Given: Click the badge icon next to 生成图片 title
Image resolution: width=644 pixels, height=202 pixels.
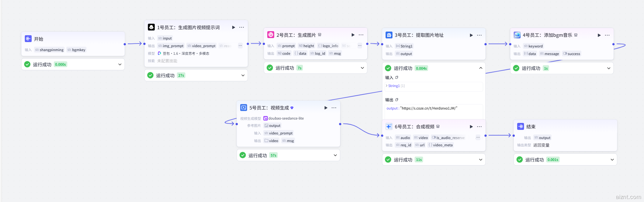Looking at the screenshot, I should [x=320, y=35].
